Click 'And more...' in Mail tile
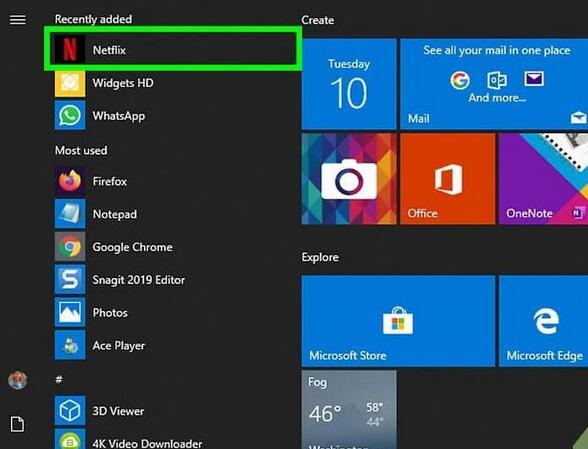The image size is (588, 449). pos(497,98)
